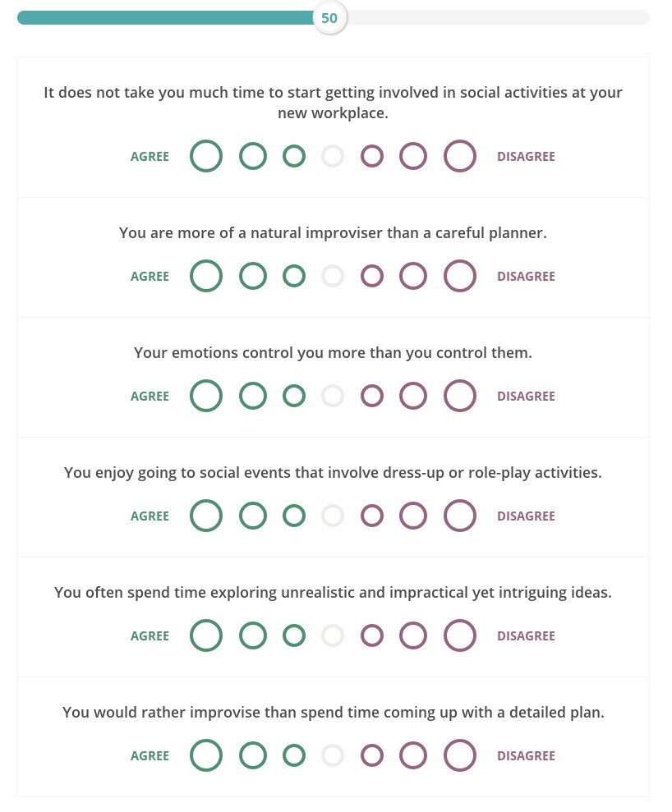Screen dimensions: 672x812
Task: Select moderate agree for unrealistic ideas statement
Action: pos(253,635)
